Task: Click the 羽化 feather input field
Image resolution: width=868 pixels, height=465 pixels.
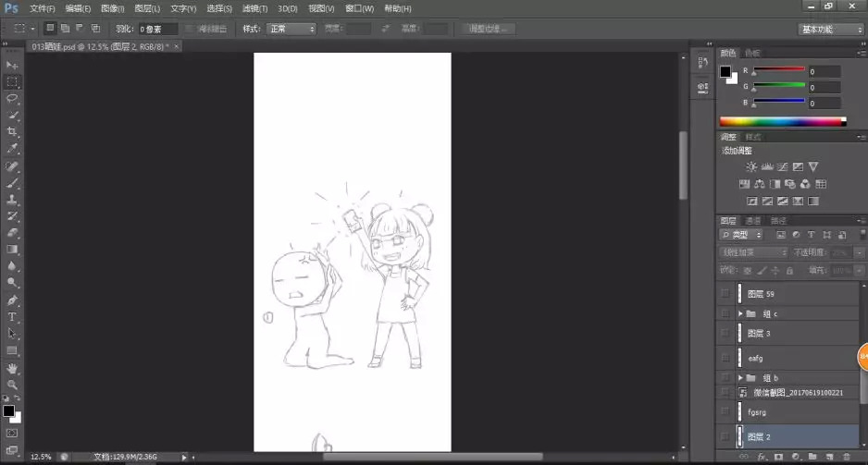Action: 156,29
